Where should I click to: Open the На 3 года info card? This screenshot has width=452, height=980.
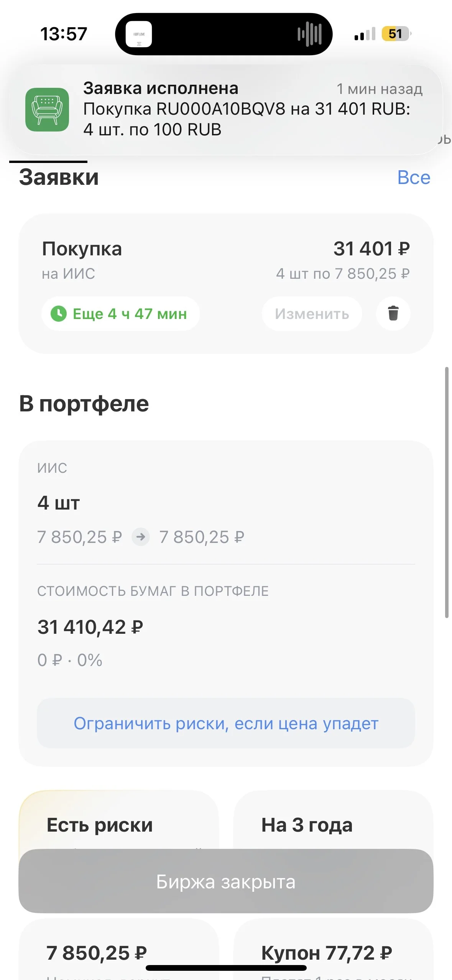pos(333,820)
